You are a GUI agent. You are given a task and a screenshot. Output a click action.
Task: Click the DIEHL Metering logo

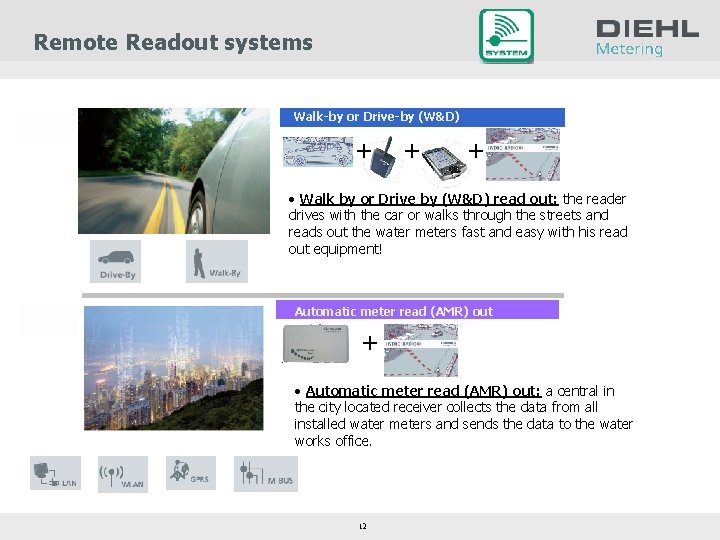pos(647,38)
